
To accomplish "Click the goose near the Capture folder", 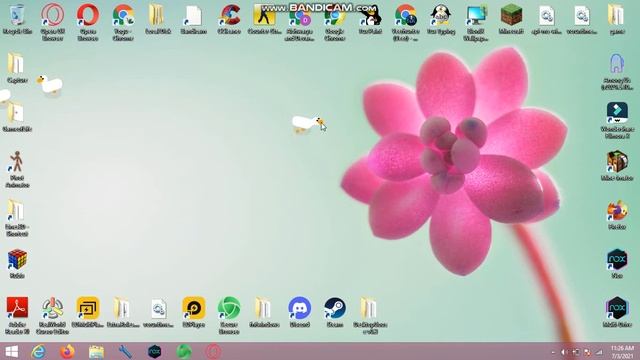I will coord(50,85).
